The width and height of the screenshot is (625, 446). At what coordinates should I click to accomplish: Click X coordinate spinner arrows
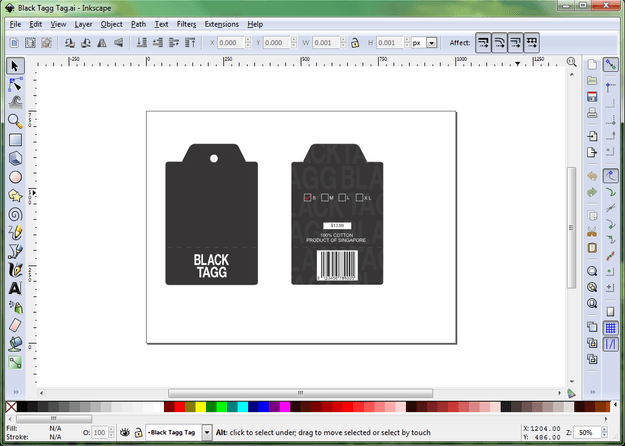(248, 43)
